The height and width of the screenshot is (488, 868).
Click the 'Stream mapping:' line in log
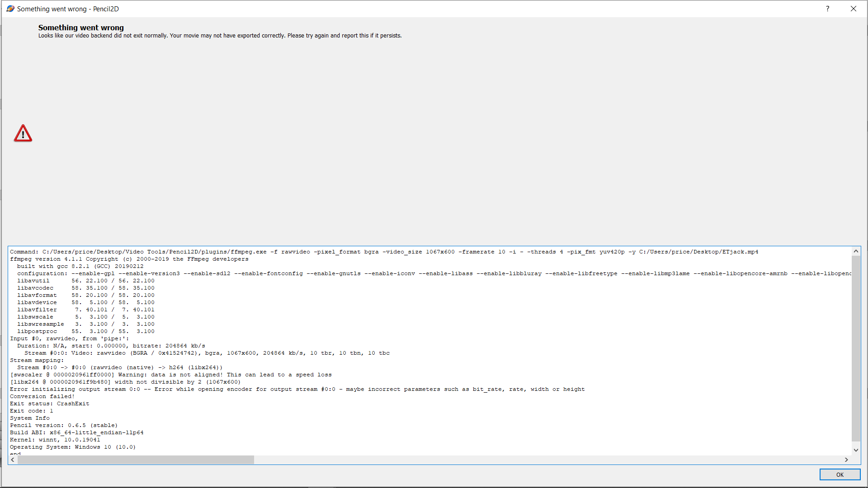37,360
